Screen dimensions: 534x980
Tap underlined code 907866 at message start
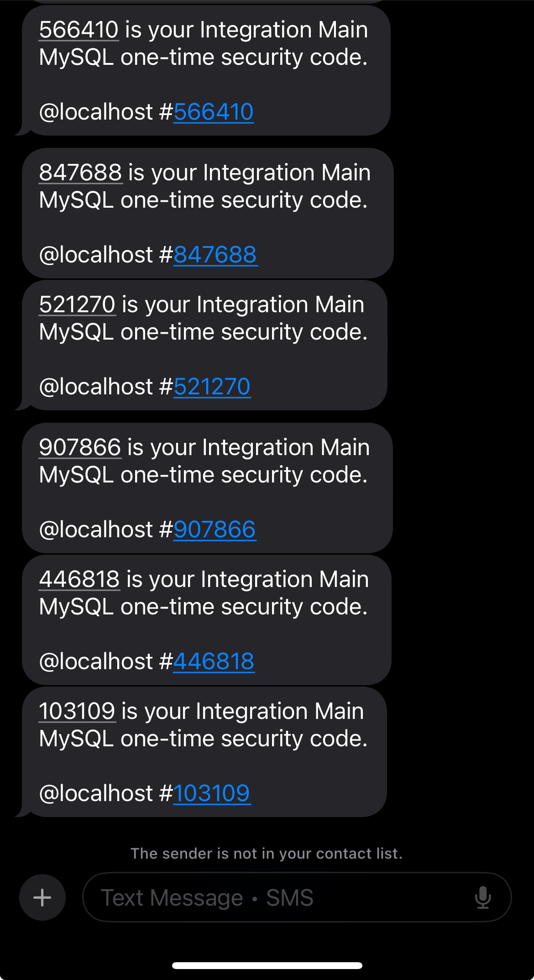pos(80,448)
